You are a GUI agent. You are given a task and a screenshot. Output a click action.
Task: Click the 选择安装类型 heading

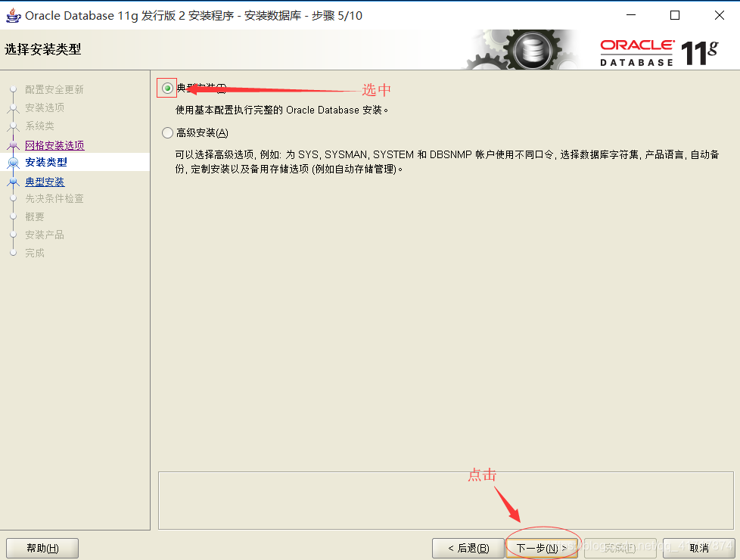[x=43, y=49]
